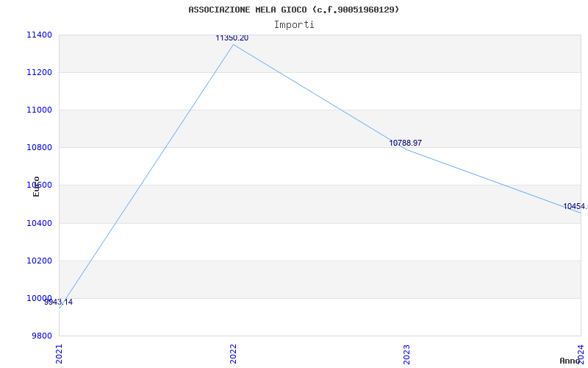Click the 2022 x-axis year label
The height and width of the screenshot is (368, 588).
[233, 354]
